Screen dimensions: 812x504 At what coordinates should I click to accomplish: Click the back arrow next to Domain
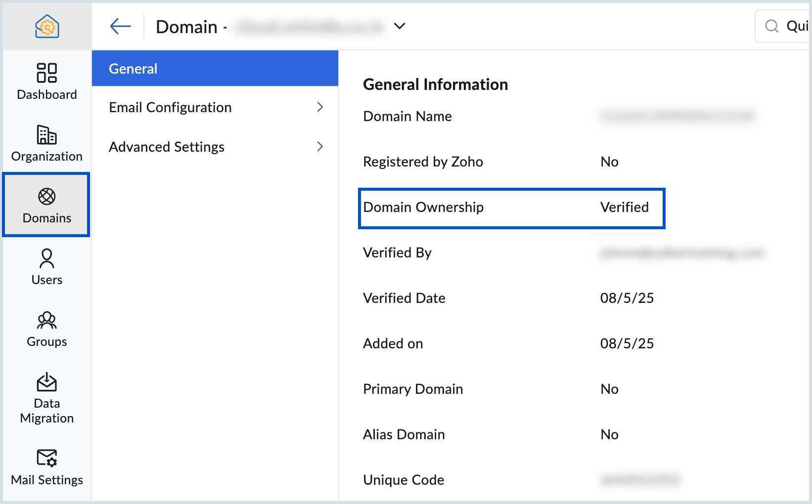[x=119, y=26]
